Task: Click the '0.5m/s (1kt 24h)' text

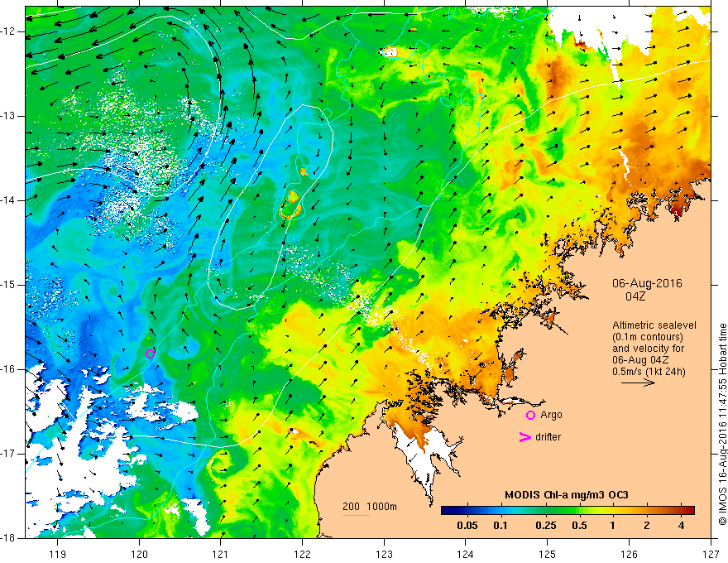Action: [649, 371]
